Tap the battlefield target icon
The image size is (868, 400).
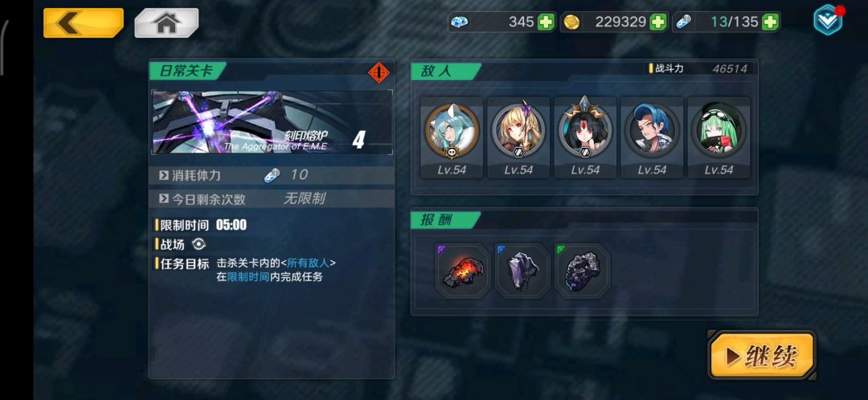click(x=199, y=244)
